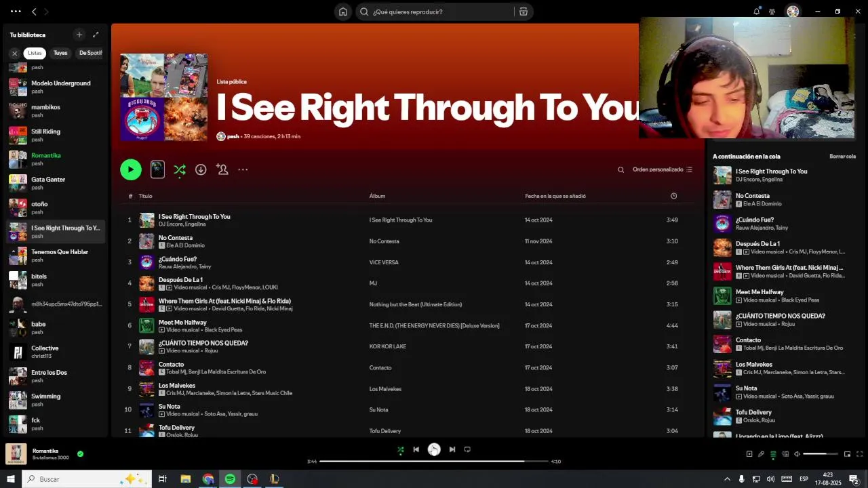Sort by Fecha en la que se añadió
Image resolution: width=868 pixels, height=488 pixels.
tap(555, 196)
